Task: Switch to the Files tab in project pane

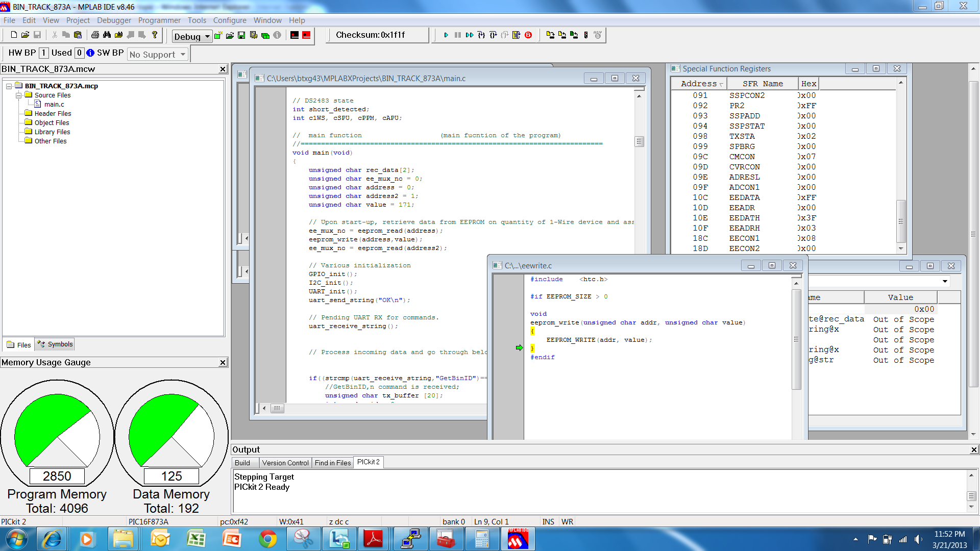Action: [x=19, y=345]
